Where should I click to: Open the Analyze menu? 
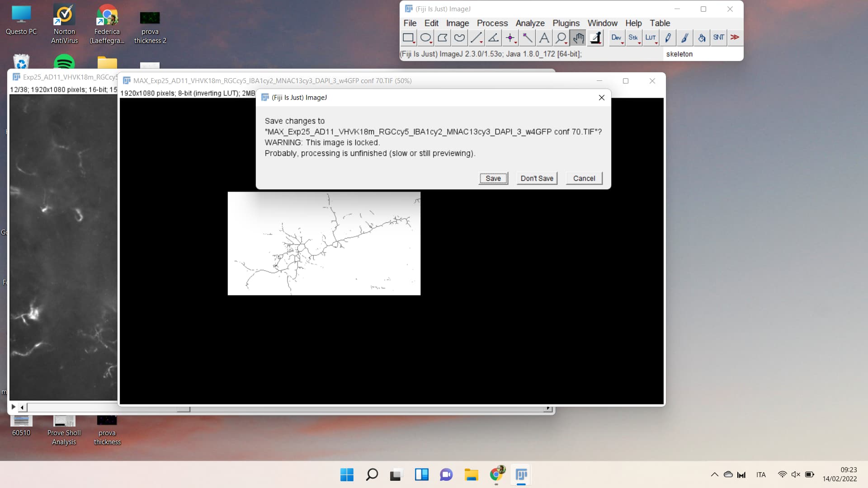tap(530, 23)
